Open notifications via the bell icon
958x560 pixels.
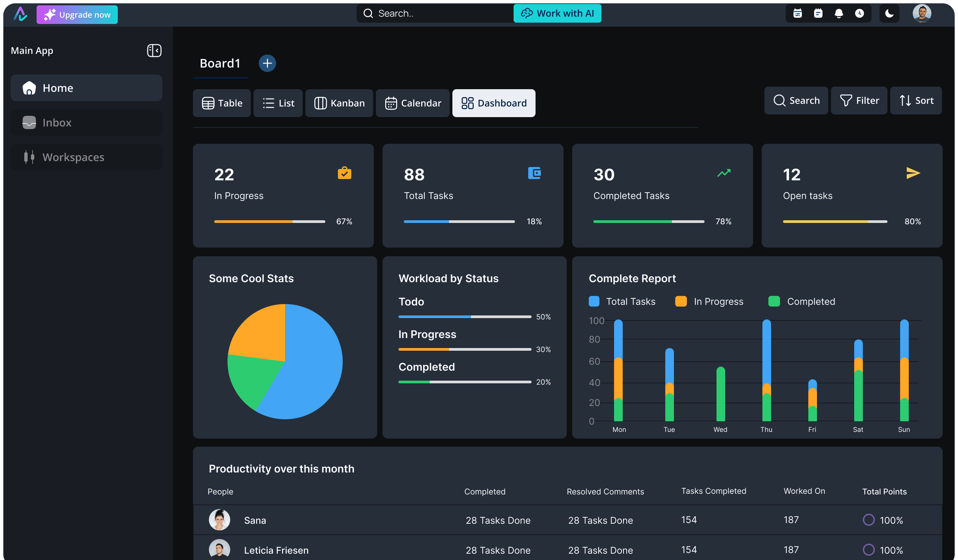tap(839, 13)
